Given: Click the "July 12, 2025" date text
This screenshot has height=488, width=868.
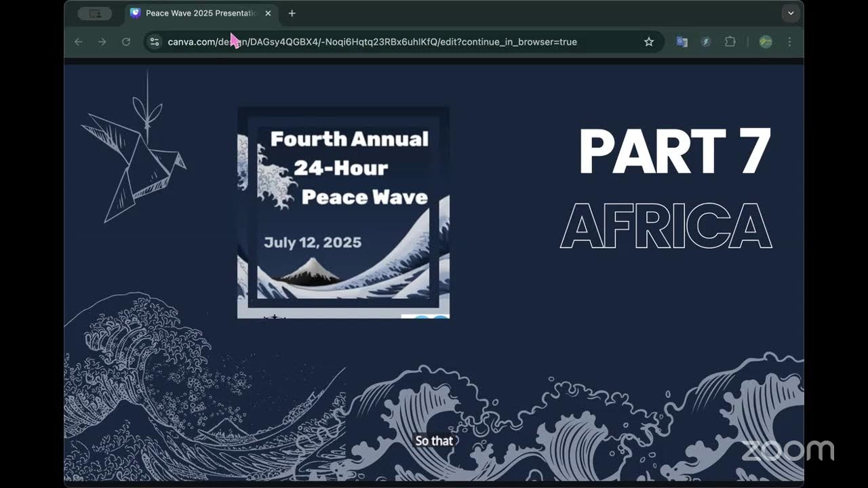Looking at the screenshot, I should pos(313,242).
